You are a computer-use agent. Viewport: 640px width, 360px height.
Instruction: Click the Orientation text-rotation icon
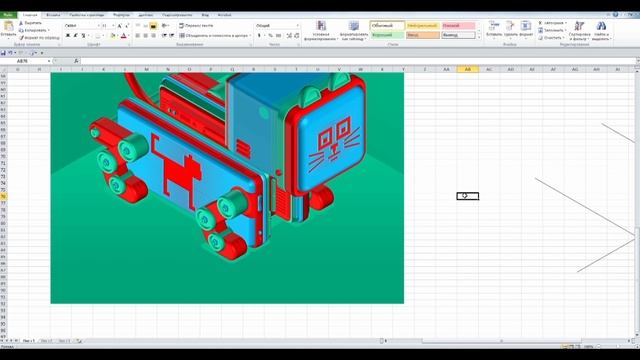click(165, 26)
